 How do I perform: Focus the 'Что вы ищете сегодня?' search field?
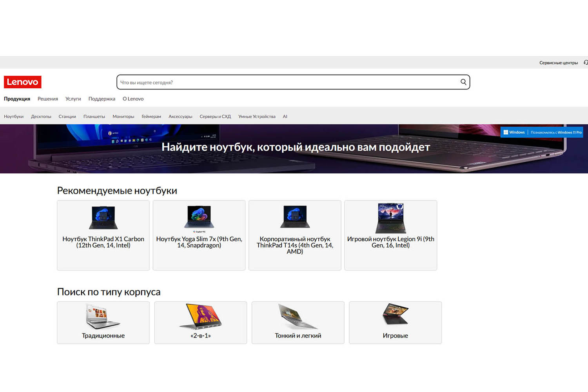286,82
